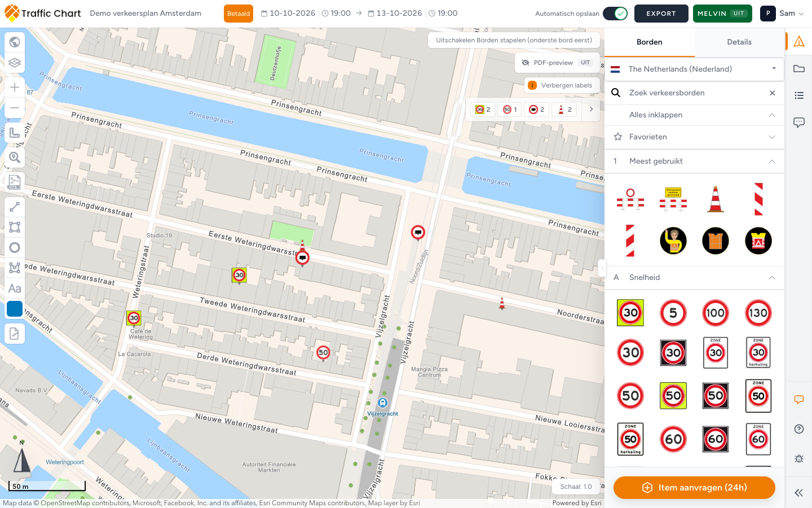The width and height of the screenshot is (812, 508).
Task: Click the blue color swatch in left toolbar
Action: [15, 309]
